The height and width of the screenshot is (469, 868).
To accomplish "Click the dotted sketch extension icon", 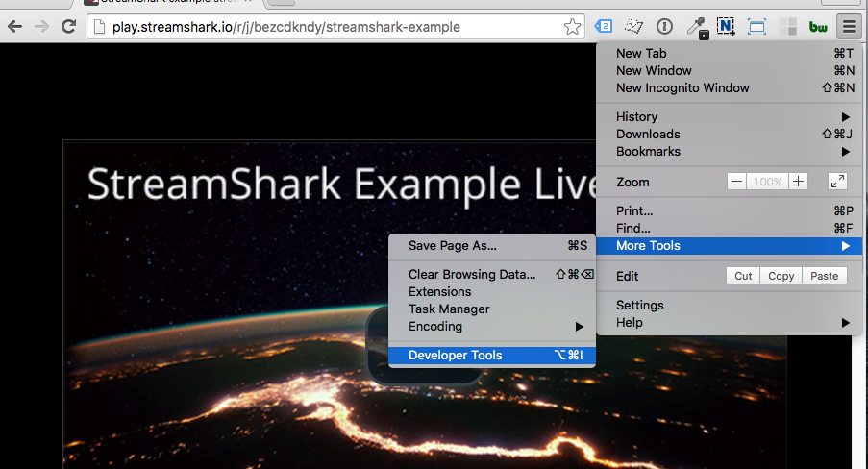I will 633,26.
